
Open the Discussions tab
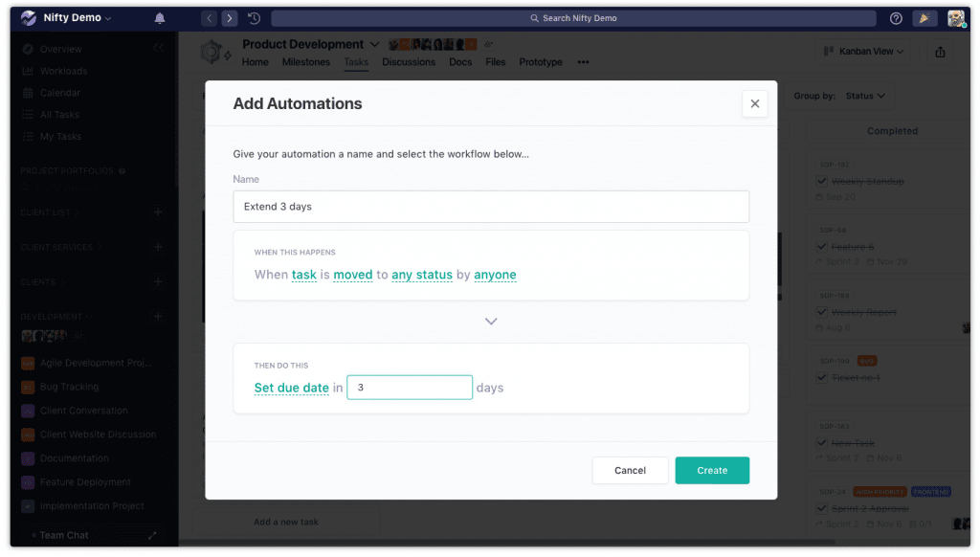click(x=409, y=62)
